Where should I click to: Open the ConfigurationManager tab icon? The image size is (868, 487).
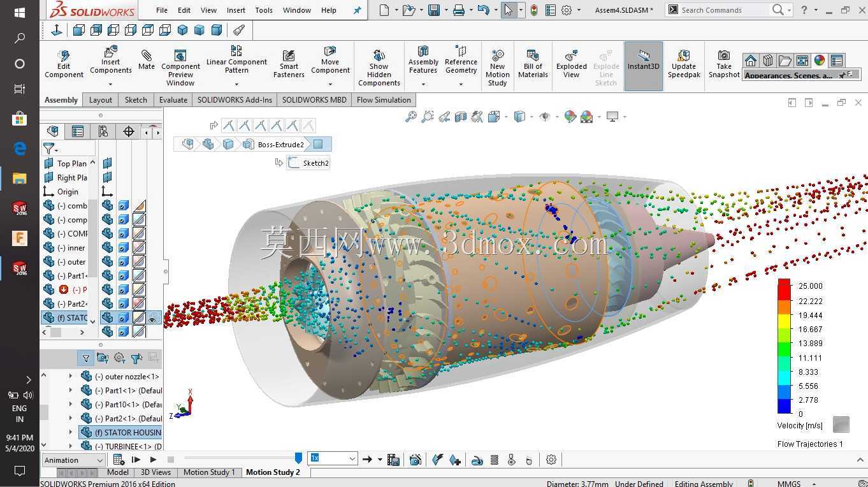[x=103, y=131]
